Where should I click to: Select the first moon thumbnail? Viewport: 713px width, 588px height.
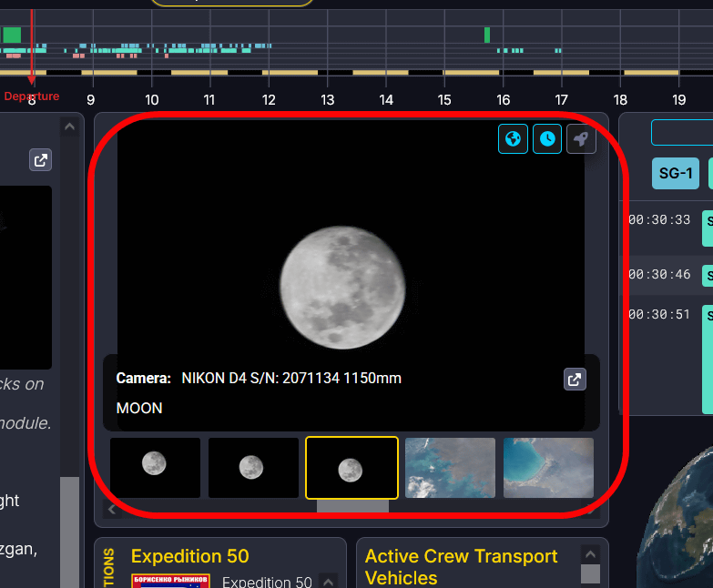coord(155,468)
